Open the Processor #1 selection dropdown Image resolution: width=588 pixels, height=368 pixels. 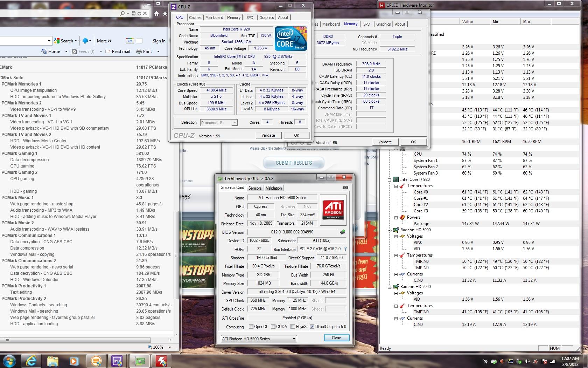tap(234, 123)
